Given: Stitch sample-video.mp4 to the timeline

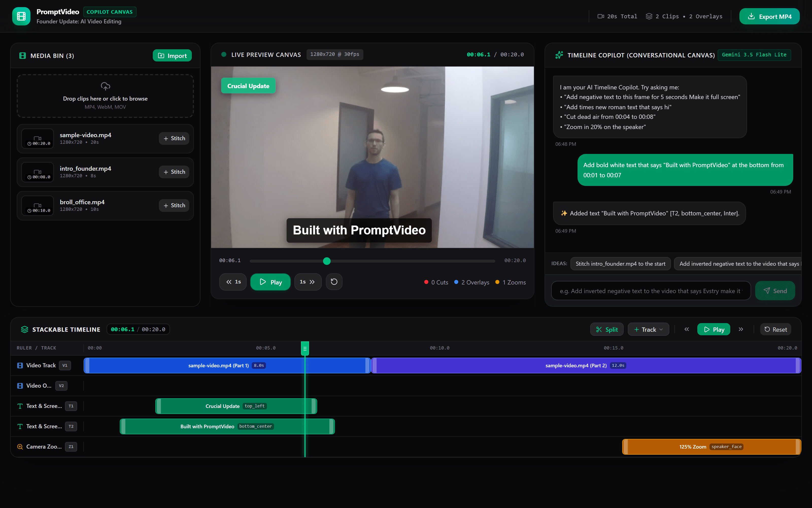Looking at the screenshot, I should 174,138.
